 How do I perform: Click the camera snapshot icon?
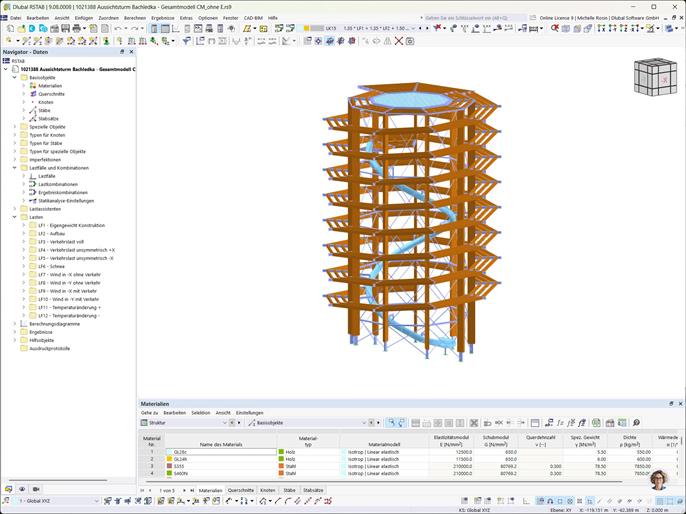click(410, 41)
